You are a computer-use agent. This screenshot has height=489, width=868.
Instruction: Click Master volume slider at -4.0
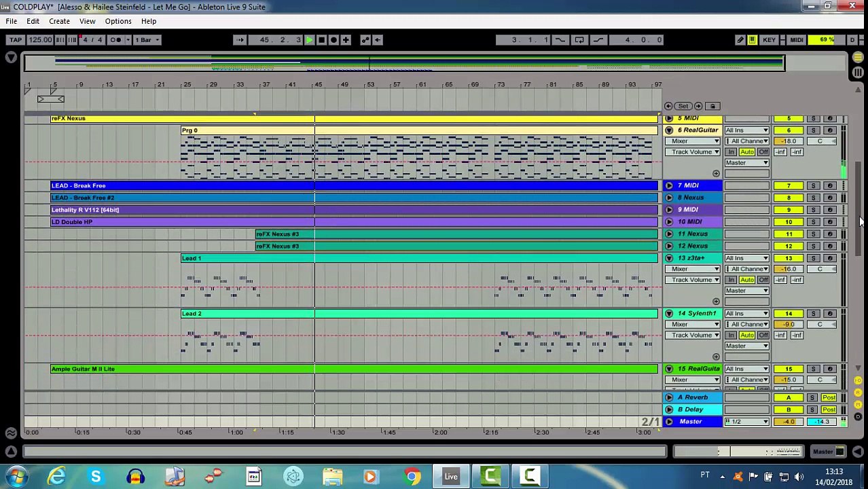[x=789, y=422]
